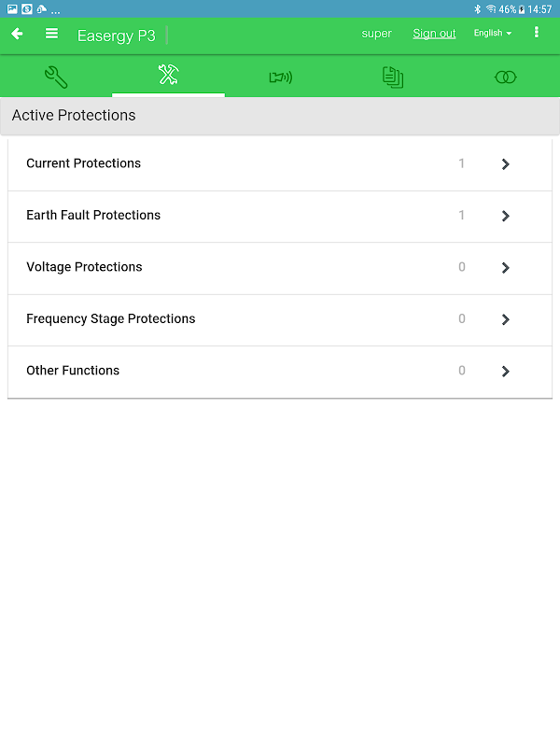
Task: Expand Other Functions chevron
Action: point(505,371)
